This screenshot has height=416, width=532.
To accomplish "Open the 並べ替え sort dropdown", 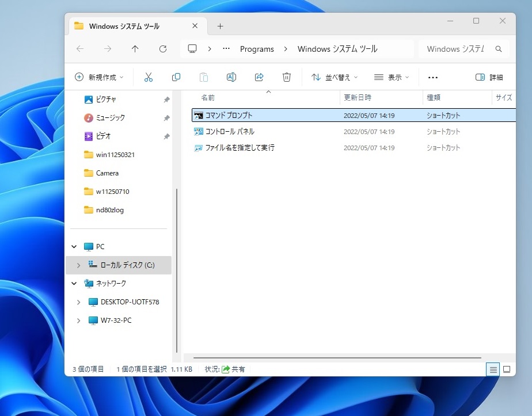I will tap(335, 77).
